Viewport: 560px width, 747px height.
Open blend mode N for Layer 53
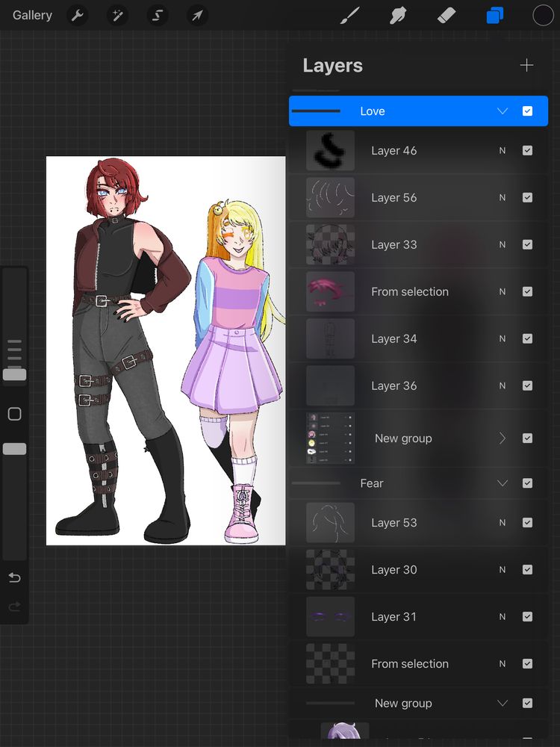pyautogui.click(x=503, y=523)
